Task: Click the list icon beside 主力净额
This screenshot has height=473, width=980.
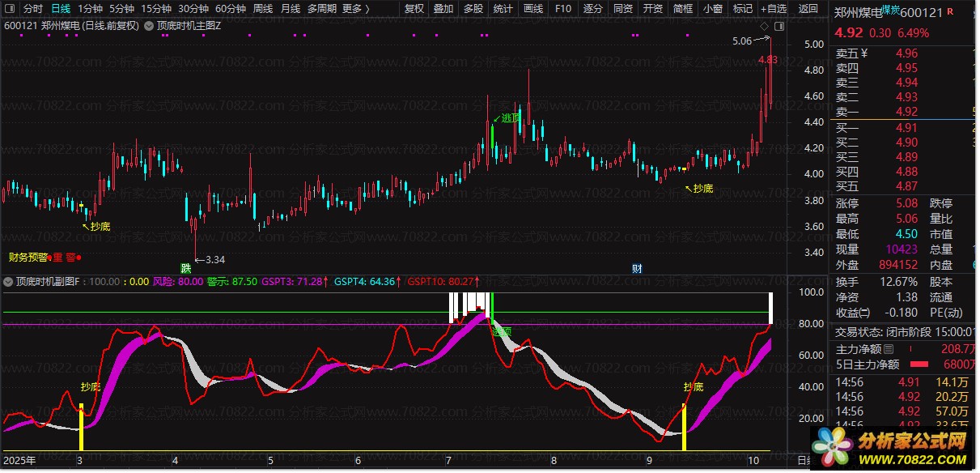Action: pos(889,349)
